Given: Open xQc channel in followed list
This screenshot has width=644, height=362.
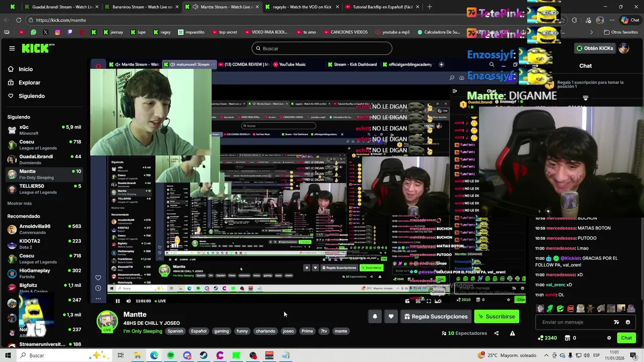Looking at the screenshot, I should pyautogui.click(x=44, y=130).
